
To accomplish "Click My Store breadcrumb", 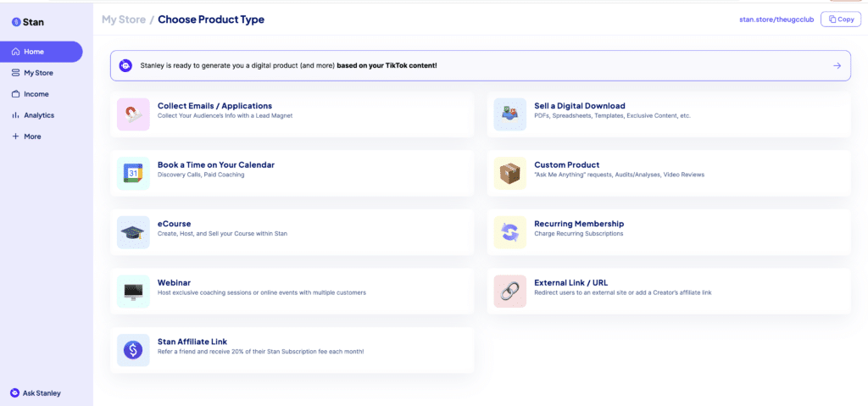I will (x=124, y=19).
